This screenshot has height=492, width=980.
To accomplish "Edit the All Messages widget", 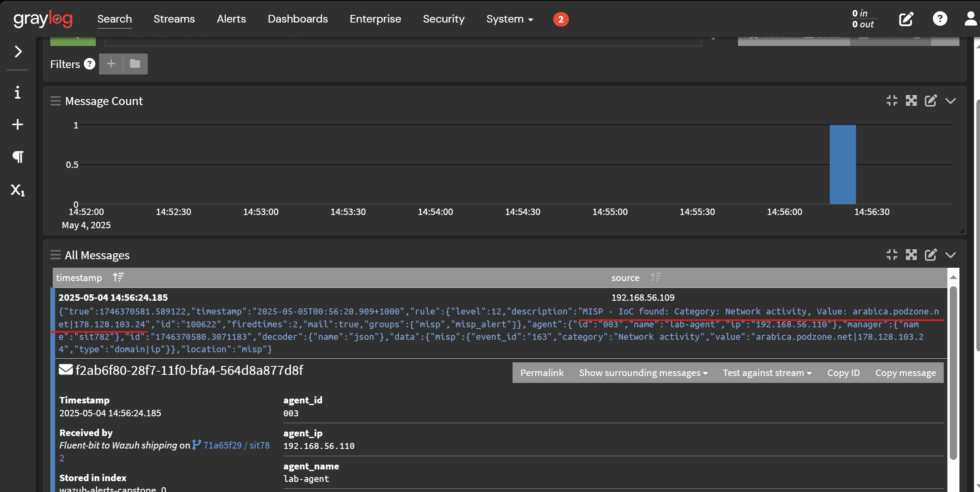I will point(930,255).
